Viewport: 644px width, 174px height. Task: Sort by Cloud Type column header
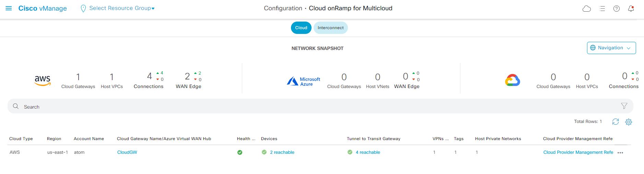click(21, 139)
